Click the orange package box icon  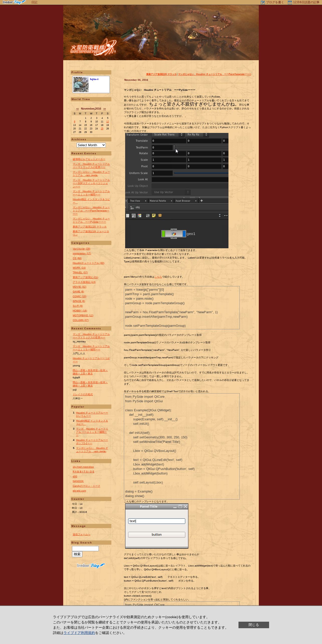160,216
